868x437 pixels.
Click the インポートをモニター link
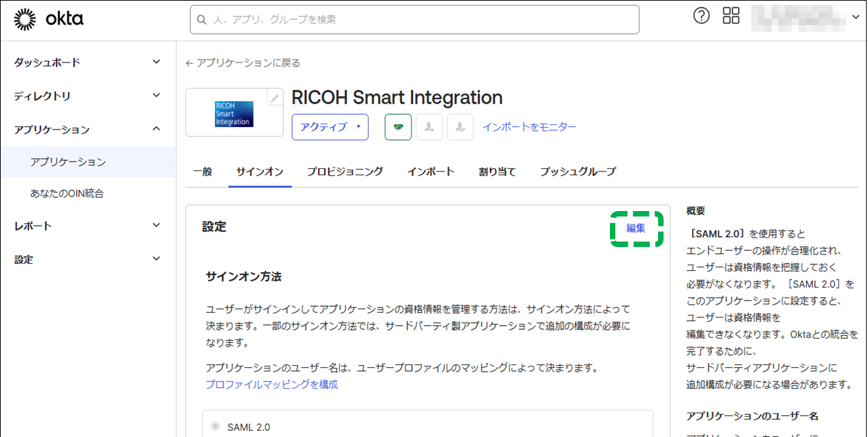(530, 127)
